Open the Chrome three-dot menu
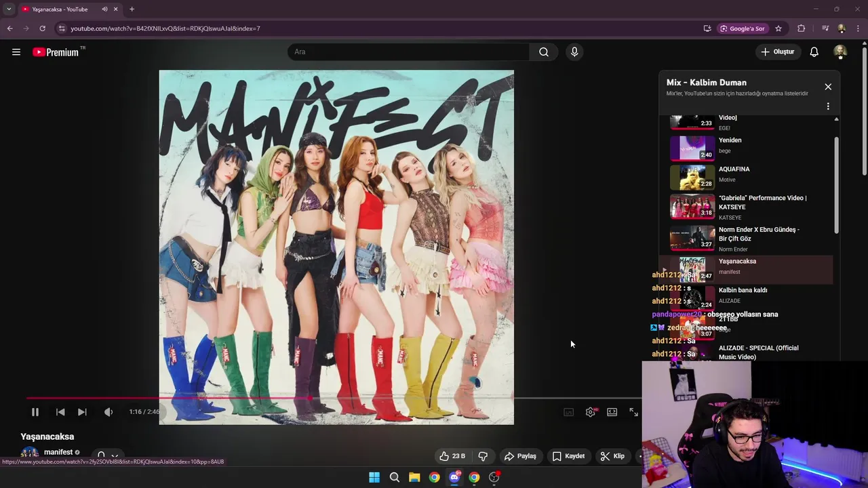This screenshot has width=868, height=488. (859, 28)
